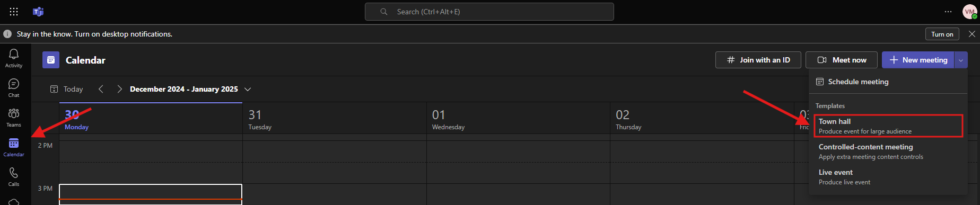Open the Activity feed in sidebar

coord(14,58)
